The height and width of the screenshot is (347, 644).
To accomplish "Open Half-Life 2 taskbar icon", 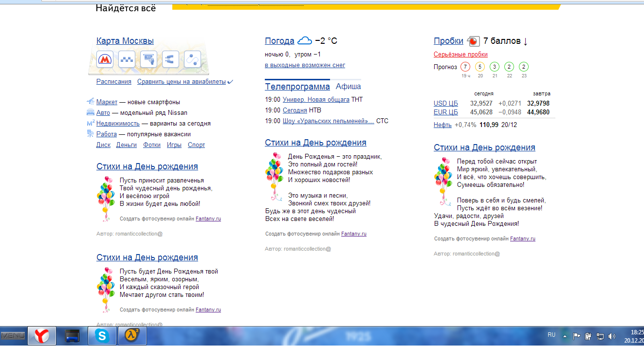I will coord(132,336).
